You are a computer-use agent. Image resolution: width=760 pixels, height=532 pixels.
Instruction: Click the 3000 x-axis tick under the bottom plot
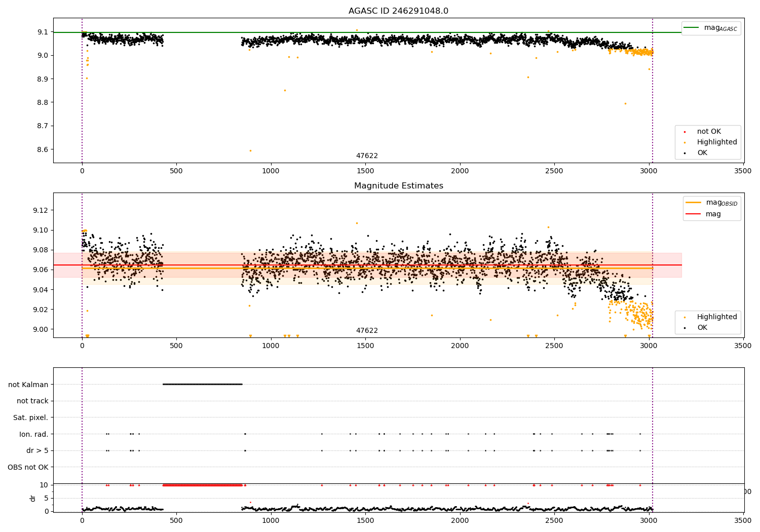[x=649, y=520]
